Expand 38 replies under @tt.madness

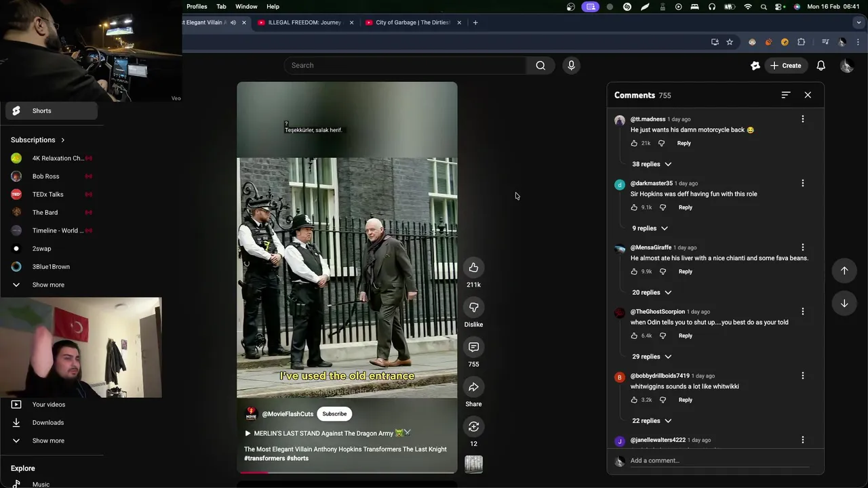tap(652, 164)
